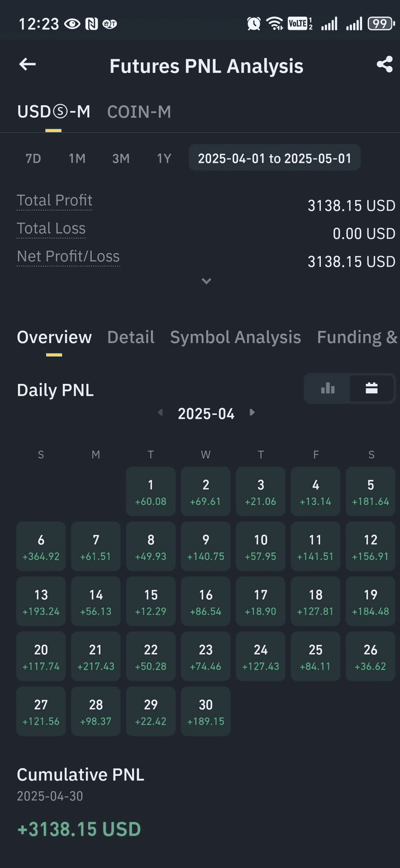Viewport: 400px width, 868px height.
Task: Select the 7D time range
Action: [x=33, y=159]
